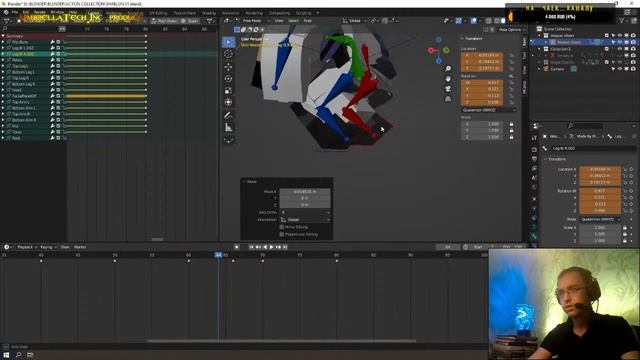
Task: Toggle the Scale Z lock in the sidebar
Action: pos(511,137)
